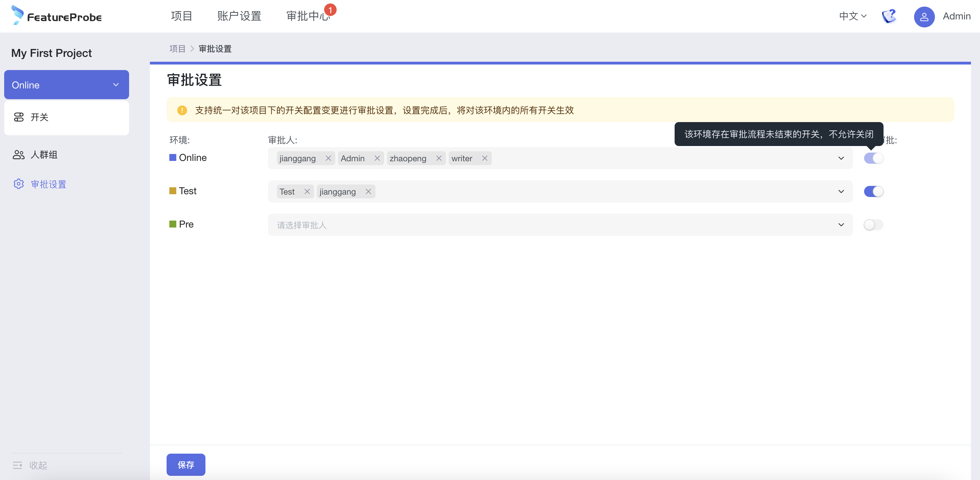Click the sidebar collapse icon
980x480 pixels.
click(x=17, y=465)
